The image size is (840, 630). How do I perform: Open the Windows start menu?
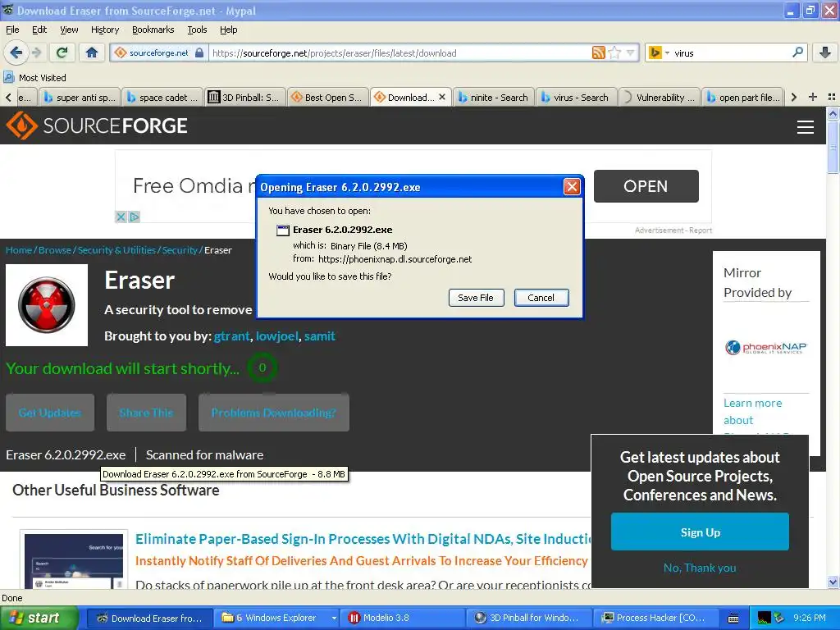click(x=39, y=618)
